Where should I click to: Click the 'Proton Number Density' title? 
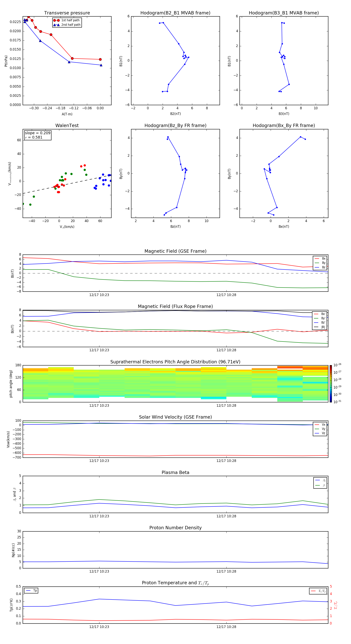click(x=175, y=528)
